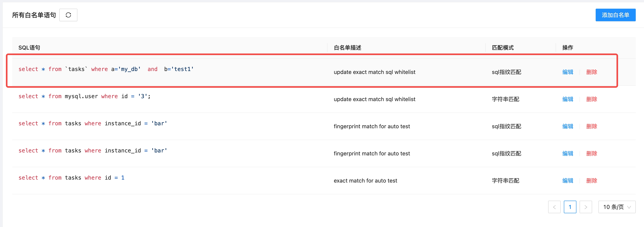Click the 添加白名单 button

click(x=615, y=15)
